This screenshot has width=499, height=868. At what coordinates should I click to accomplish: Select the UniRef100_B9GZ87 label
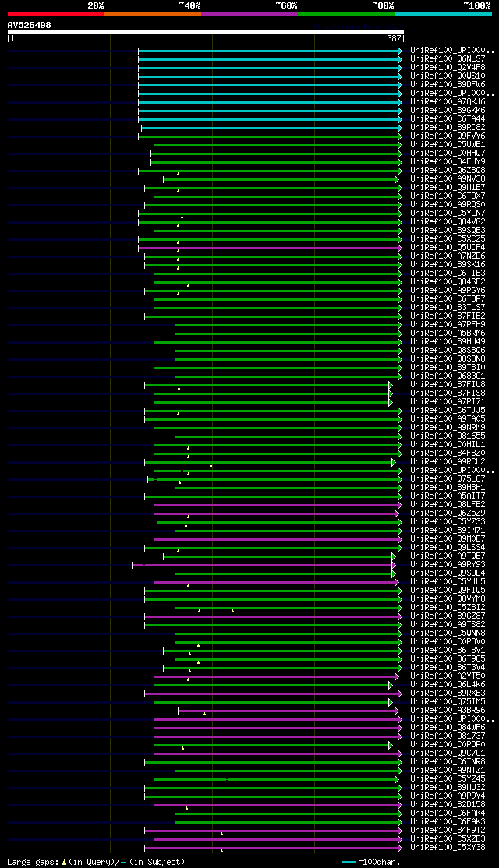pyautogui.click(x=448, y=616)
